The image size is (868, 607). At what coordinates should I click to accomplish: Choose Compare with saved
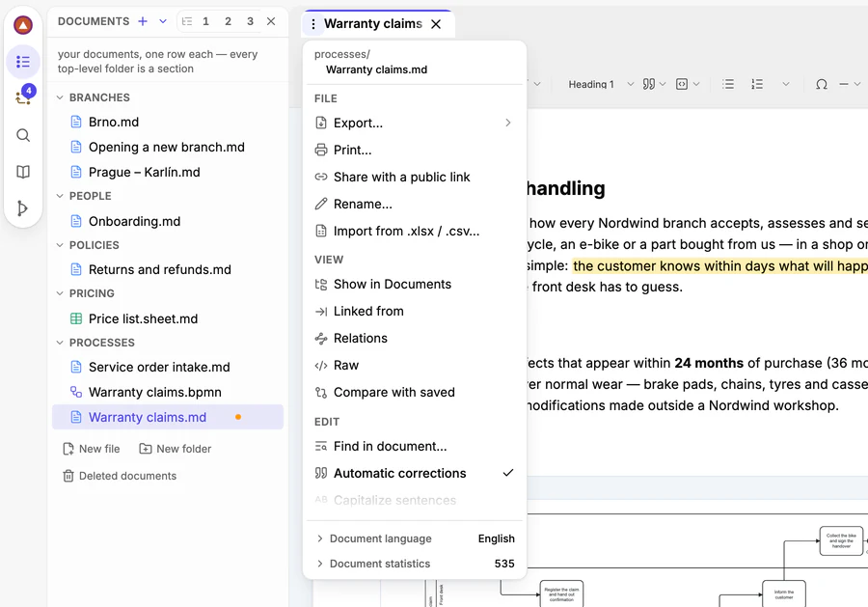414,393
